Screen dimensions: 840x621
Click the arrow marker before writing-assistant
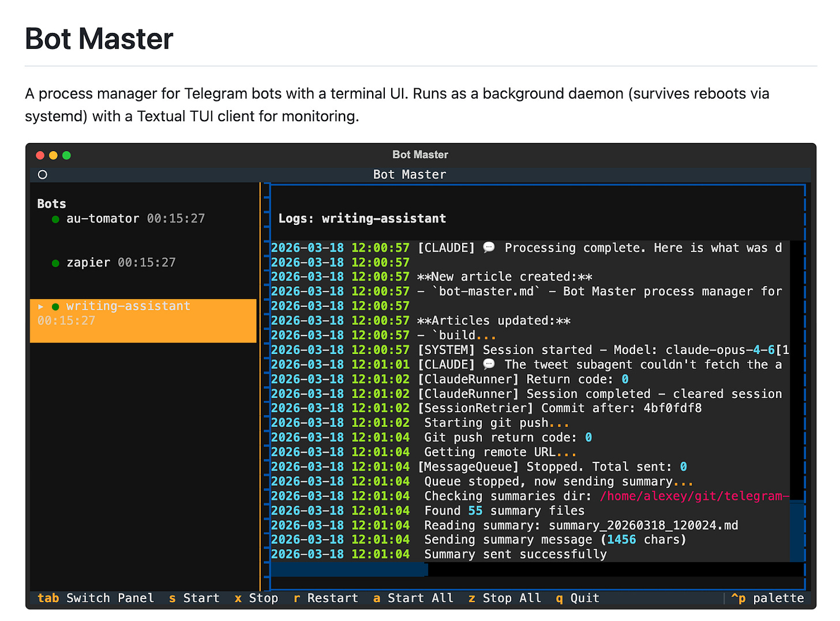tap(41, 306)
